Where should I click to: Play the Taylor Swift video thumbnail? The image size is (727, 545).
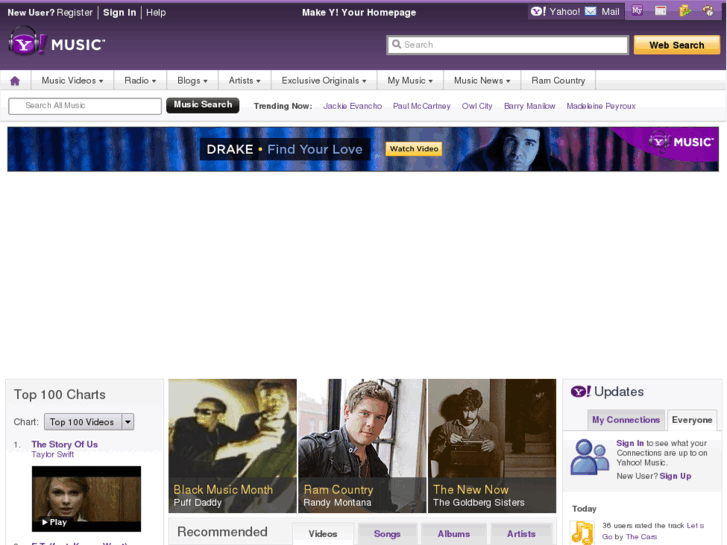pos(86,499)
